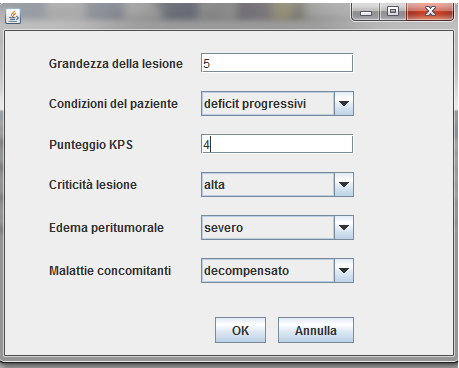Screen dimensions: 459x368
Task: Click the Punteggio KPS label
Action: coord(91,145)
